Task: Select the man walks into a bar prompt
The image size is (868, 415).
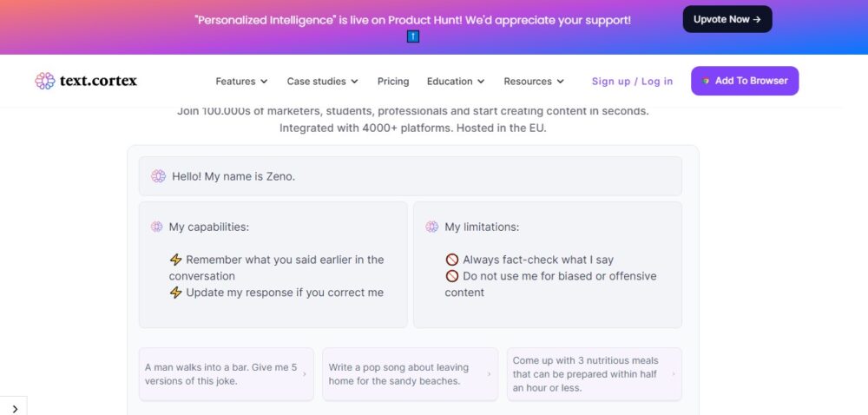Action: [226, 374]
